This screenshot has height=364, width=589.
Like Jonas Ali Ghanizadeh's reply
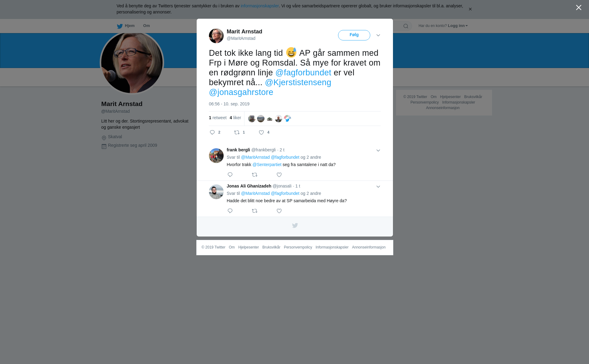pyautogui.click(x=279, y=211)
